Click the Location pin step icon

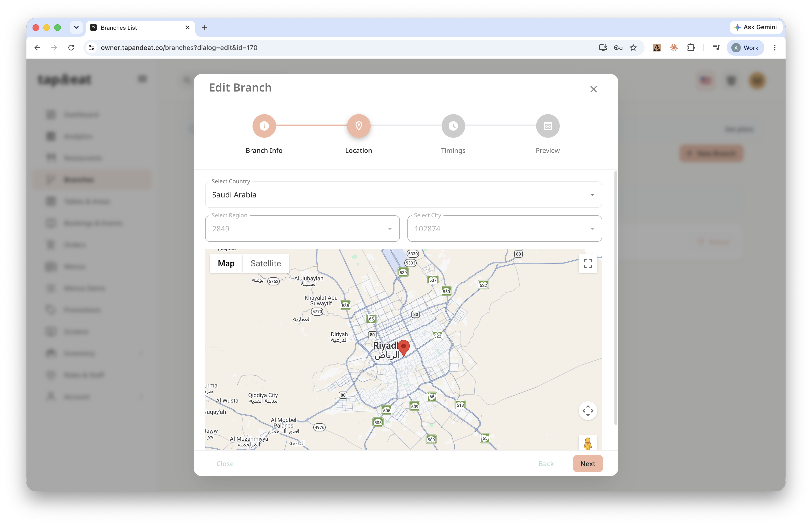point(359,126)
